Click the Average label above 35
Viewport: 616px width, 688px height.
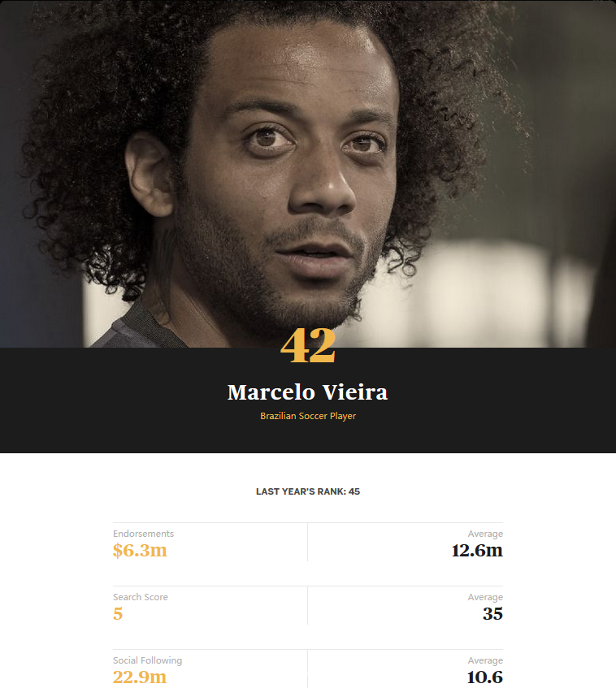(485, 597)
